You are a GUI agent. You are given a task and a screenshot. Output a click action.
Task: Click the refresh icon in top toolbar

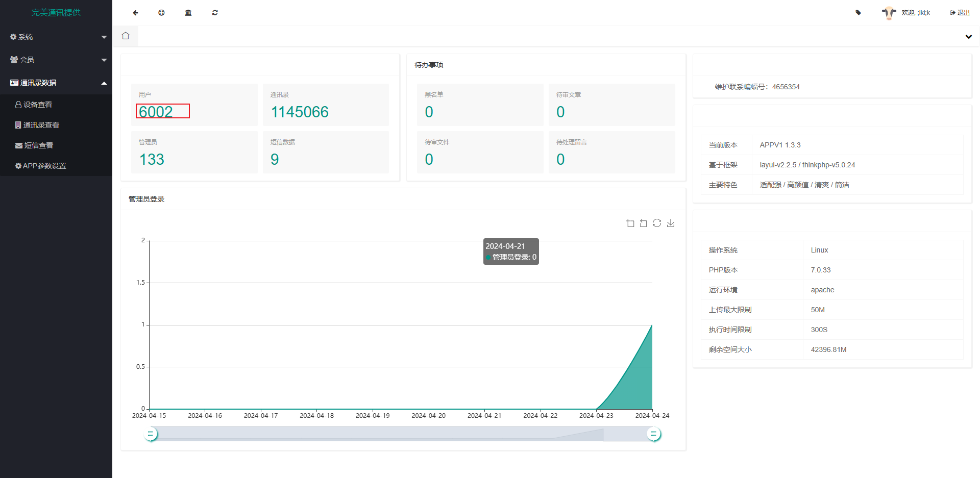point(215,13)
